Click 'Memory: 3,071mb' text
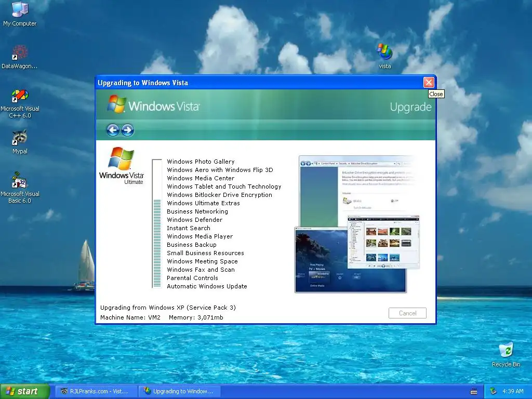532x399 pixels. click(196, 317)
